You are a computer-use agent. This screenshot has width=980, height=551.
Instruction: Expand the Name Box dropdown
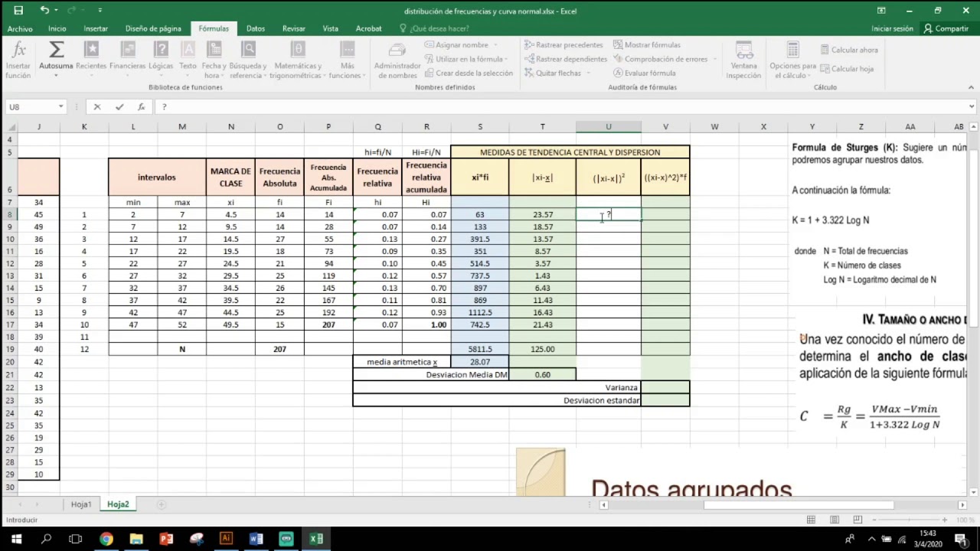pyautogui.click(x=60, y=107)
